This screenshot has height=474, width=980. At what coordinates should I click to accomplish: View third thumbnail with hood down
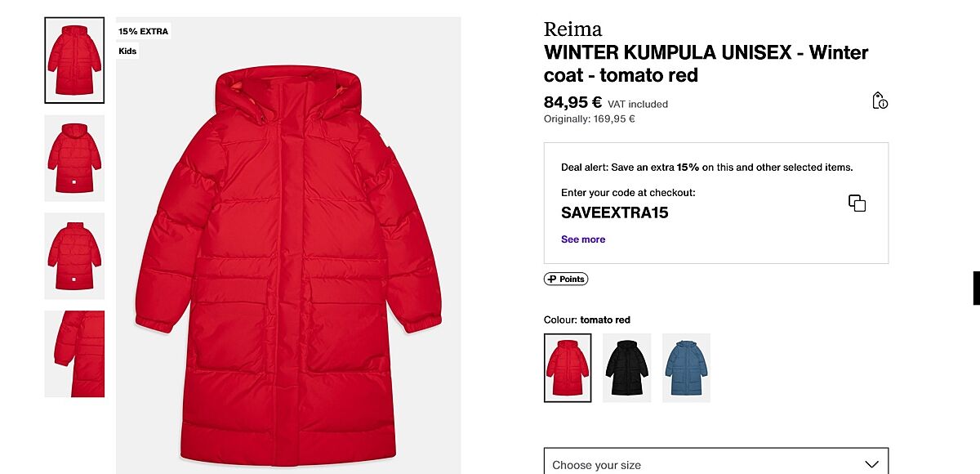point(74,256)
